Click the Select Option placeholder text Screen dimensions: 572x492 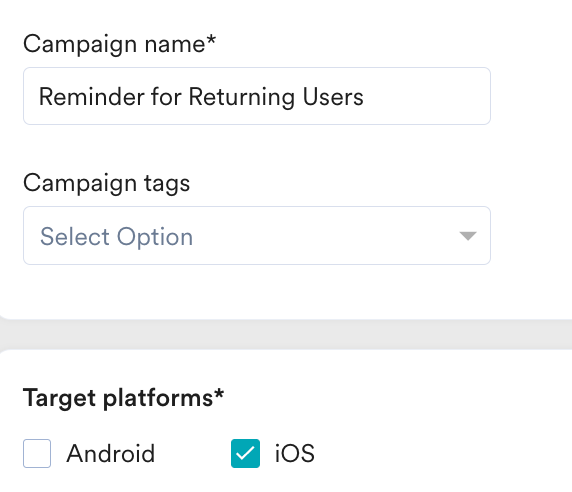116,237
